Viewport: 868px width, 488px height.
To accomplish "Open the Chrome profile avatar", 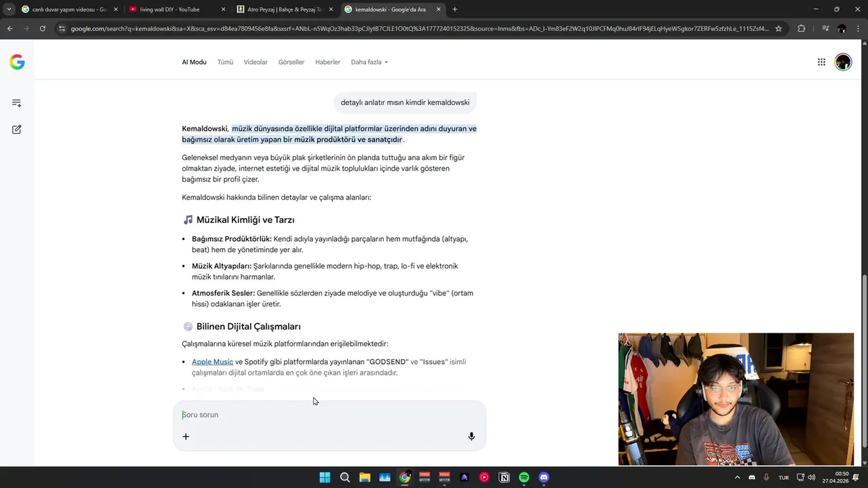I will (842, 28).
